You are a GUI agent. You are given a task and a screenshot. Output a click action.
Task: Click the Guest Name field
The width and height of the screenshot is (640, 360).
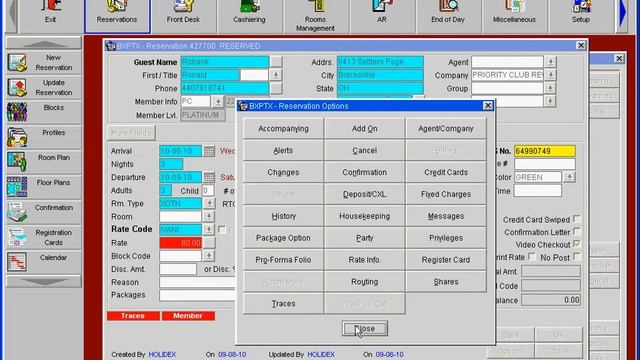coord(224,62)
